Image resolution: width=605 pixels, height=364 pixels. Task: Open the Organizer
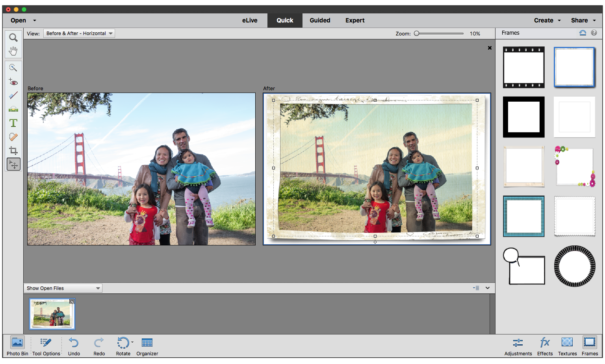point(147,346)
